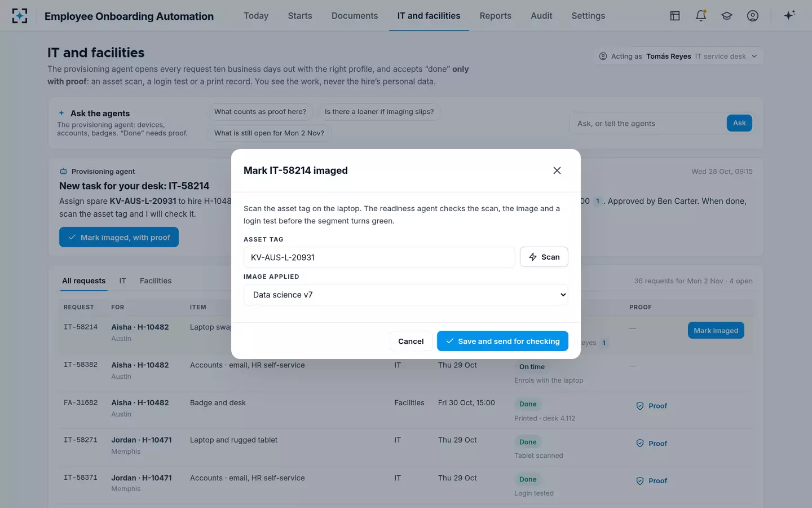Image resolution: width=812 pixels, height=508 pixels.
Task: Click the Proof link for IT-58271
Action: tap(657, 443)
